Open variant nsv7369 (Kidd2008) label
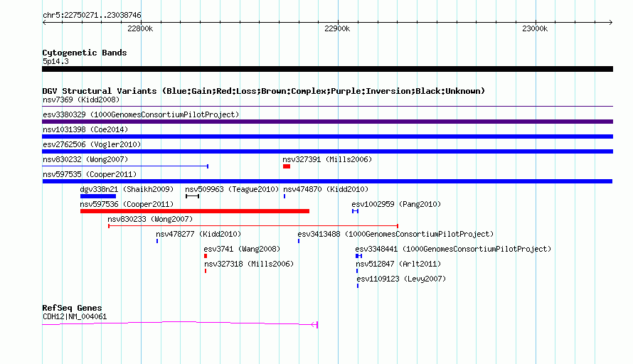The width and height of the screenshot is (633, 364). pyautogui.click(x=81, y=100)
